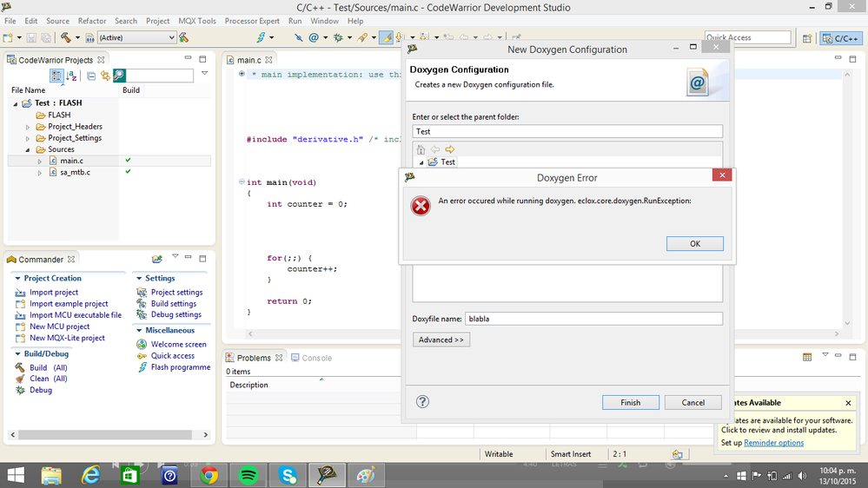Open the Run menu
This screenshot has height=488, width=868.
295,21
